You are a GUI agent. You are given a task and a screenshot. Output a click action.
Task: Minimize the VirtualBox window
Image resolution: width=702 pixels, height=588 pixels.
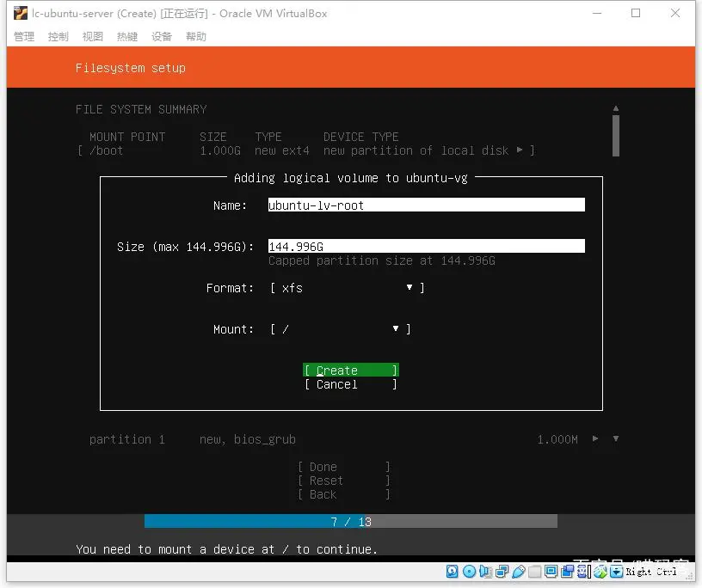click(597, 14)
